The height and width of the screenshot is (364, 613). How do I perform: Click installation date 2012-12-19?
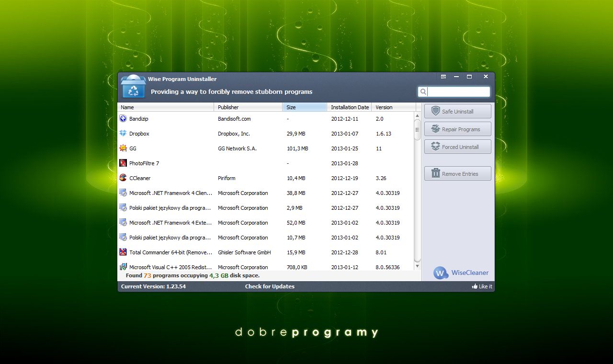344,178
